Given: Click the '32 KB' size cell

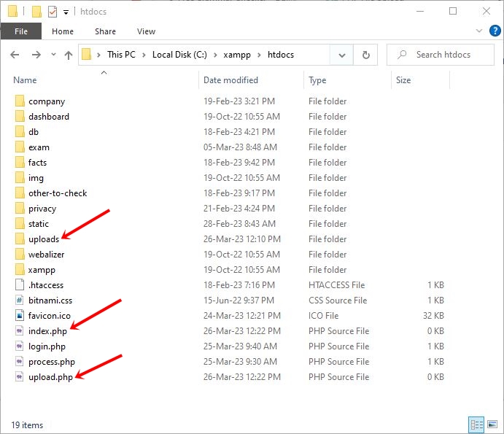Looking at the screenshot, I should point(433,316).
